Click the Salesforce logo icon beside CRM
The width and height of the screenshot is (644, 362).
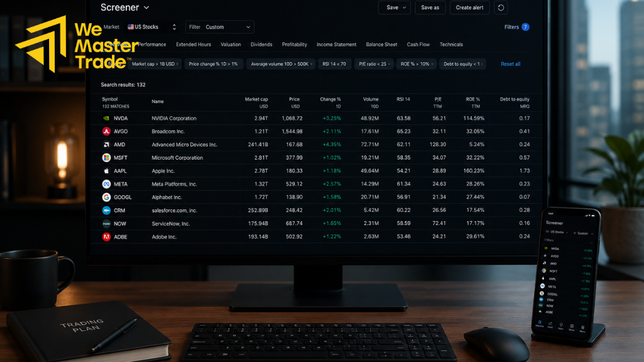[x=106, y=210]
